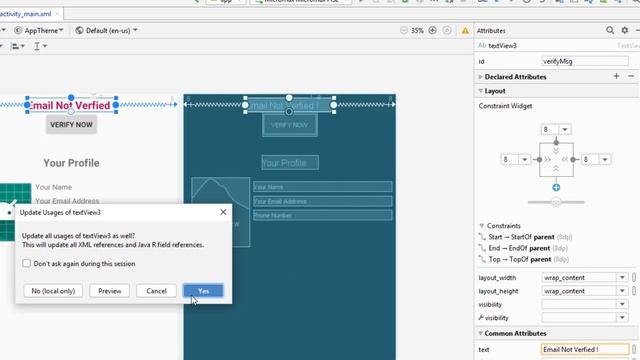The image size is (640, 360).
Task: Zoom in the design canvas
Action: (432, 30)
